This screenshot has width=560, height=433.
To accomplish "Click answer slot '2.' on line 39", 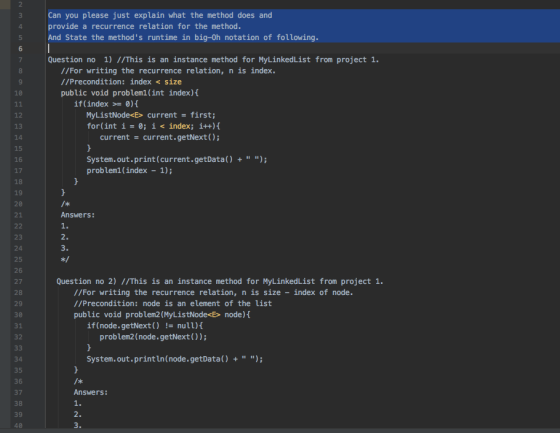I will (78, 414).
